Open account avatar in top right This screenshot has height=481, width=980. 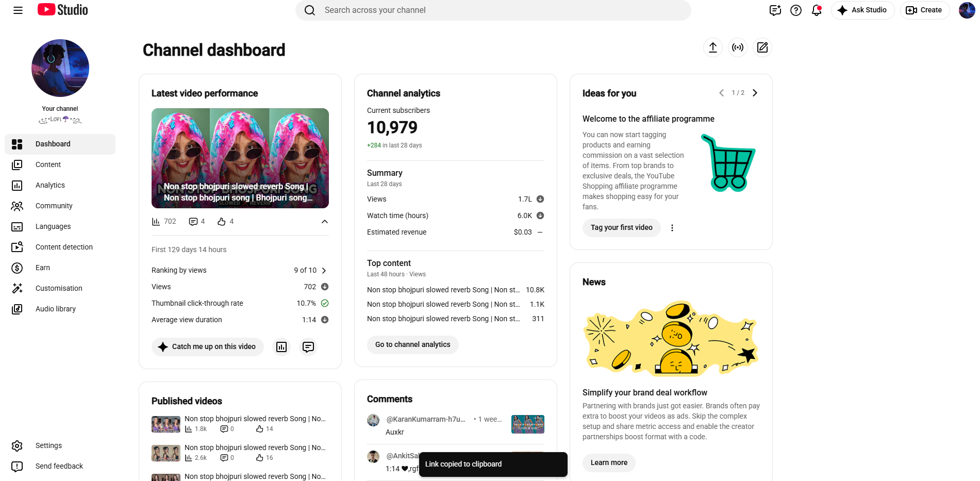pos(967,10)
